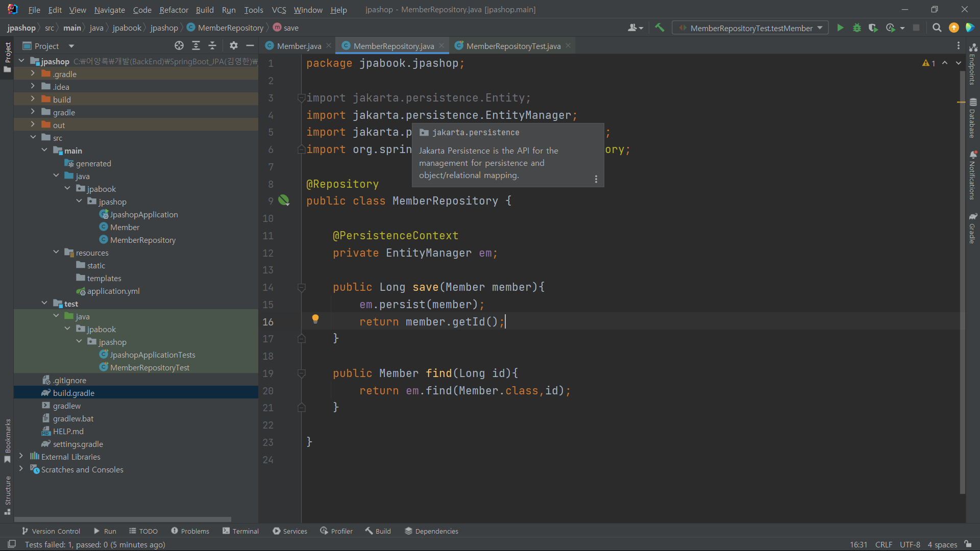The image size is (980, 551).
Task: Run with Coverage shield icon
Action: click(873, 28)
